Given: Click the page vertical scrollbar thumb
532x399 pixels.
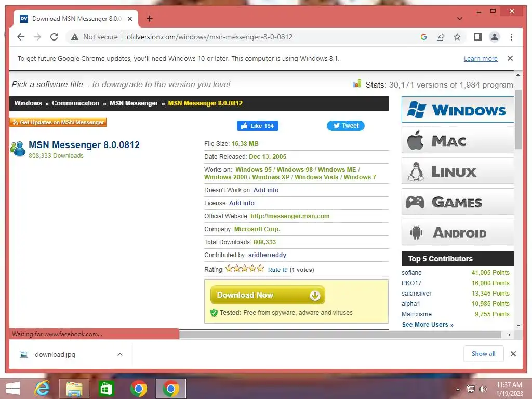Looking at the screenshot, I should point(518,119).
